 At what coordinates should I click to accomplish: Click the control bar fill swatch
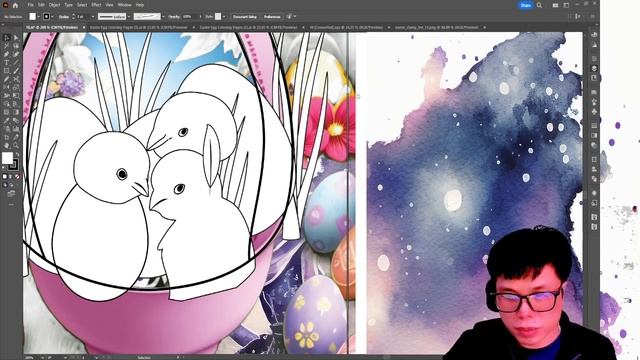click(x=33, y=17)
